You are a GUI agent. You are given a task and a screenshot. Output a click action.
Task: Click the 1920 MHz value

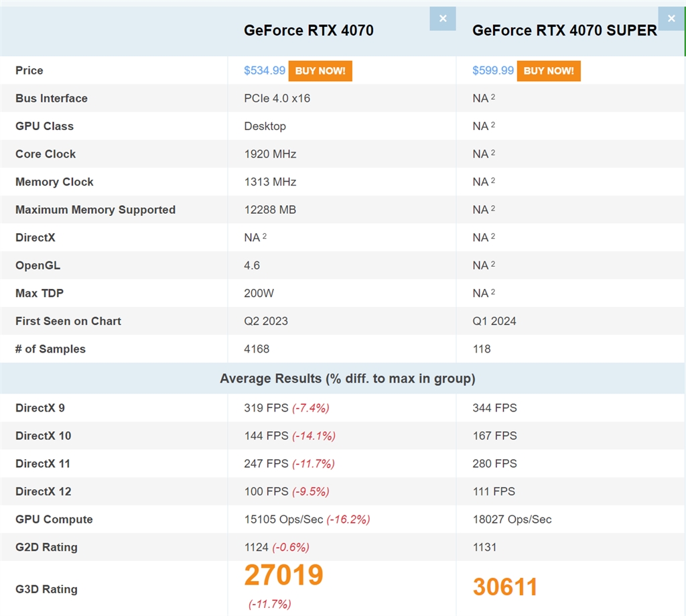pos(270,154)
